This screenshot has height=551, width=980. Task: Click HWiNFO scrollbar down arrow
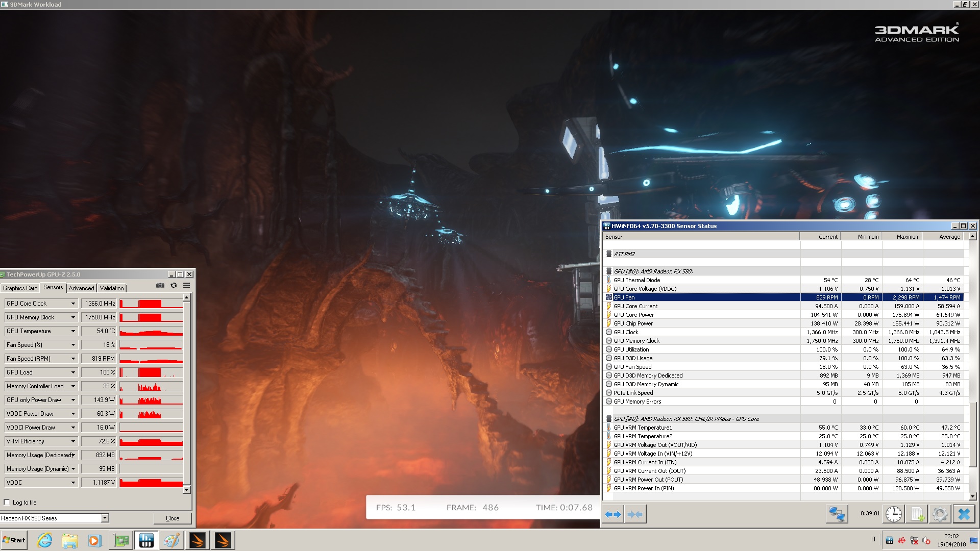(x=972, y=496)
